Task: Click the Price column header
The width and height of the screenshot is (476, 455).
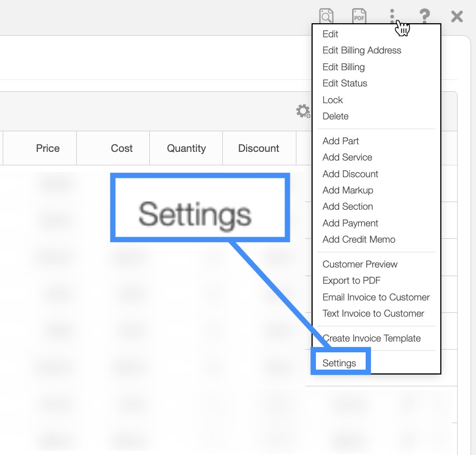Action: pos(48,148)
